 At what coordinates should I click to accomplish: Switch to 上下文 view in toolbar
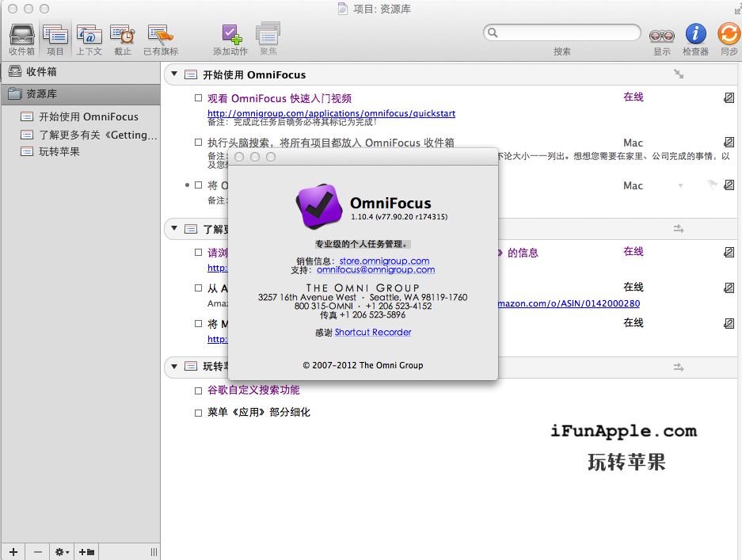click(x=89, y=40)
